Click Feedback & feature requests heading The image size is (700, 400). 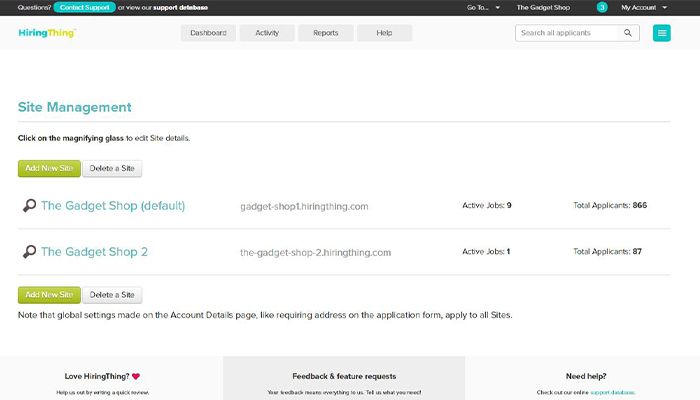[x=344, y=376]
